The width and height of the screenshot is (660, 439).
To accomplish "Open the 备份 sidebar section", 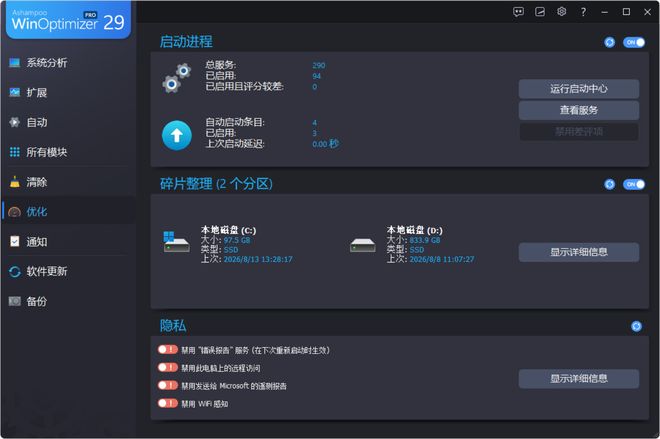I will pos(67,301).
